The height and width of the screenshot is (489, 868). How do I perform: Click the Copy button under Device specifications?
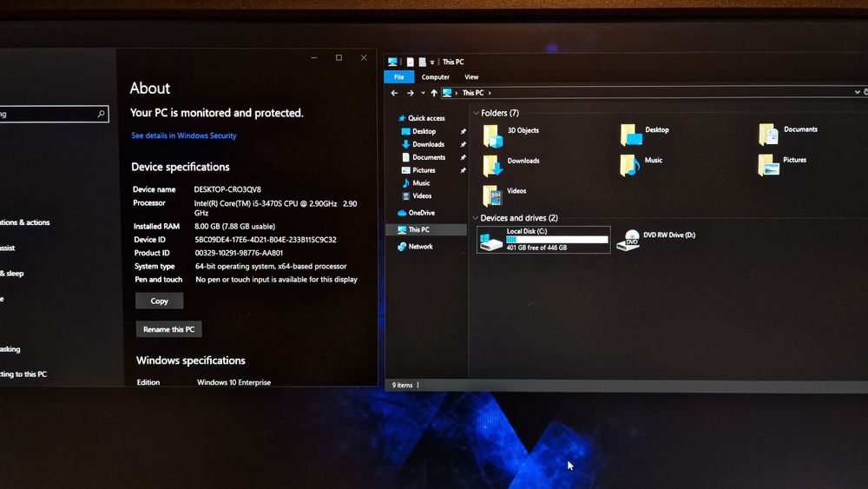(x=160, y=301)
